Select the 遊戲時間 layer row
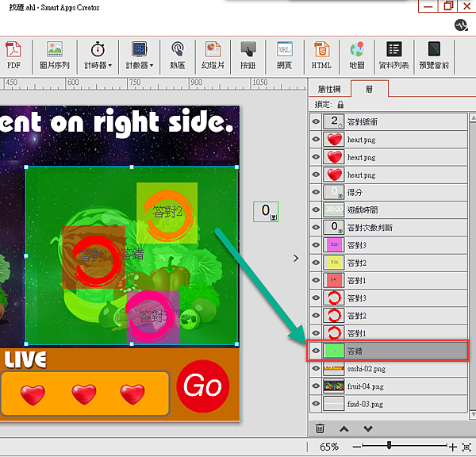 (389, 209)
